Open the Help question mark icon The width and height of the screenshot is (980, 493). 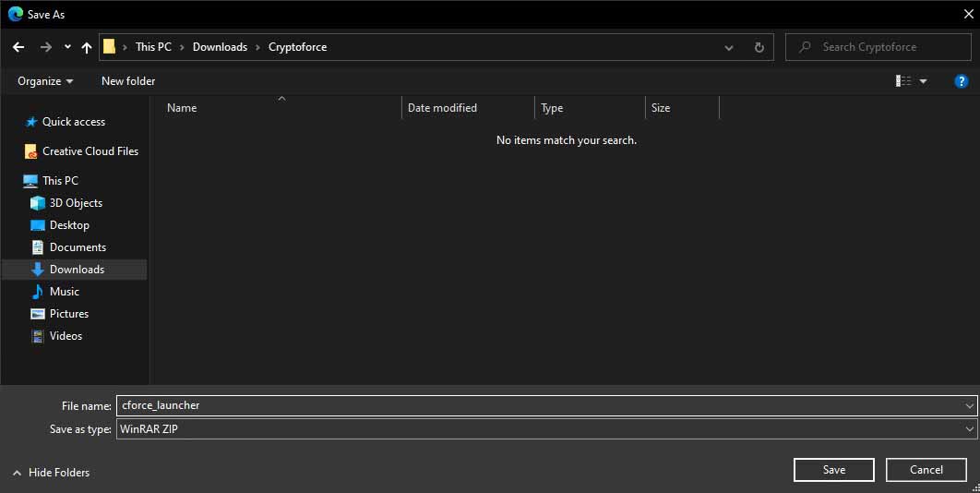(x=961, y=81)
